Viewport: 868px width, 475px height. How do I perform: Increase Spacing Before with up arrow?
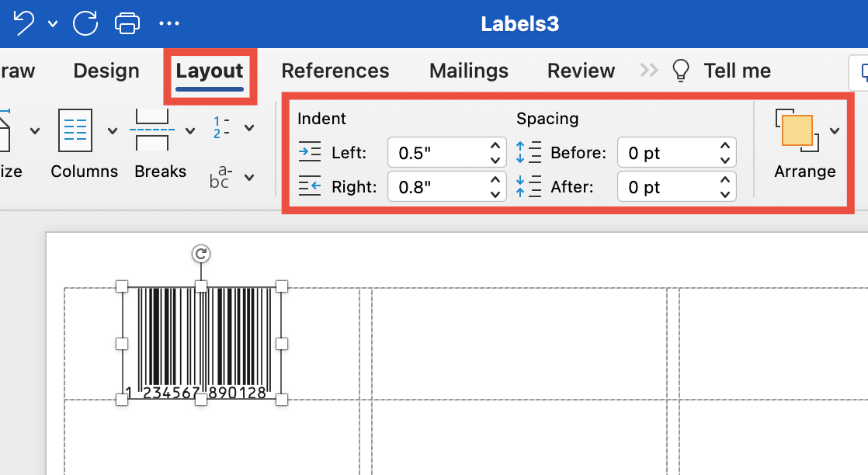click(724, 146)
